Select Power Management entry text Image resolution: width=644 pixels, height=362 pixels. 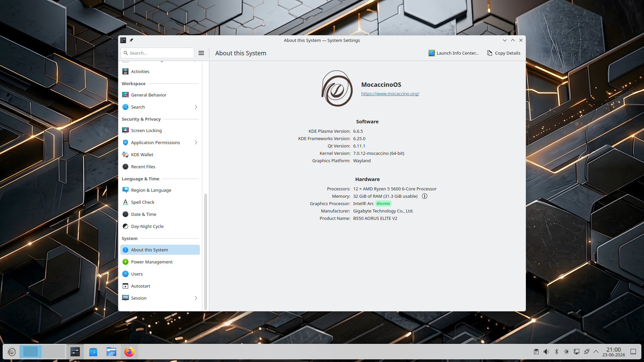point(152,262)
